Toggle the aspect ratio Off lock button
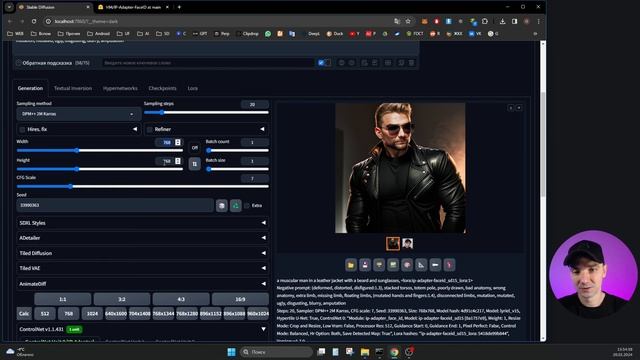640x360 pixels. (x=195, y=147)
